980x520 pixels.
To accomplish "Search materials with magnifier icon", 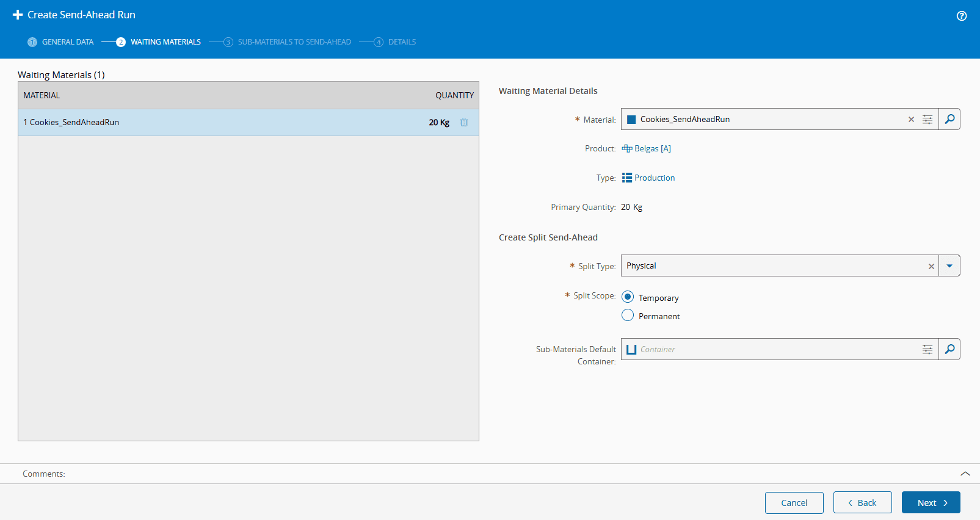I will click(949, 119).
